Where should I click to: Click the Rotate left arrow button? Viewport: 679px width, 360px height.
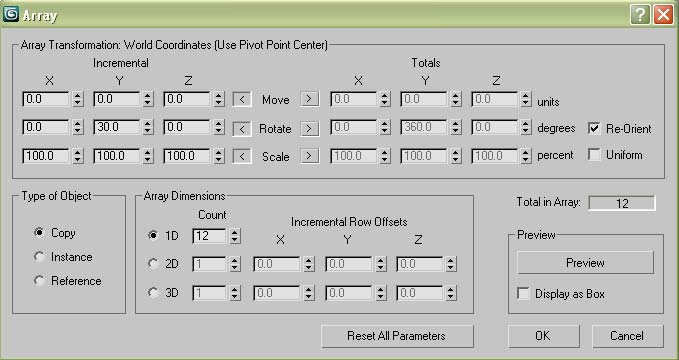point(242,128)
